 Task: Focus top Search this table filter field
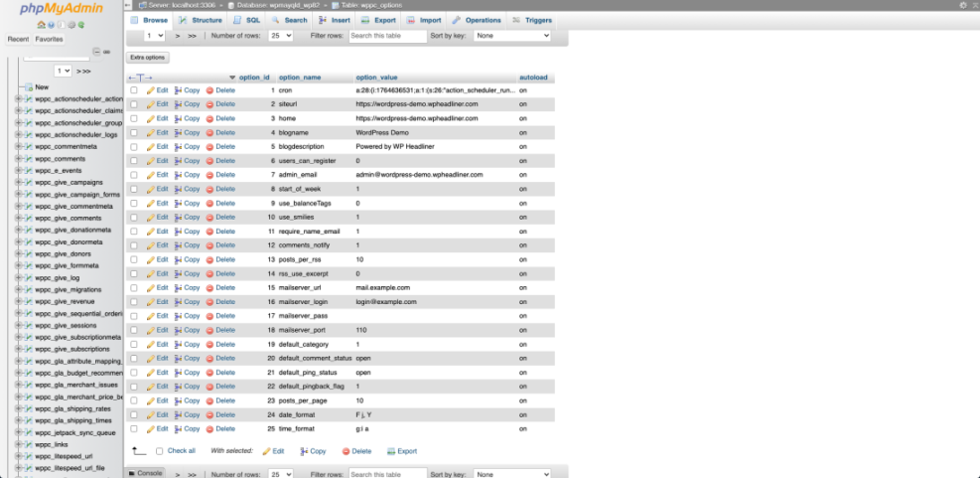point(387,36)
